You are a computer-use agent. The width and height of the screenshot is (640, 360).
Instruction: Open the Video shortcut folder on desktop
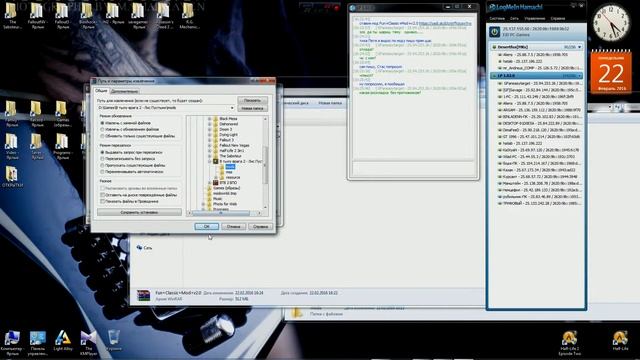[12, 146]
